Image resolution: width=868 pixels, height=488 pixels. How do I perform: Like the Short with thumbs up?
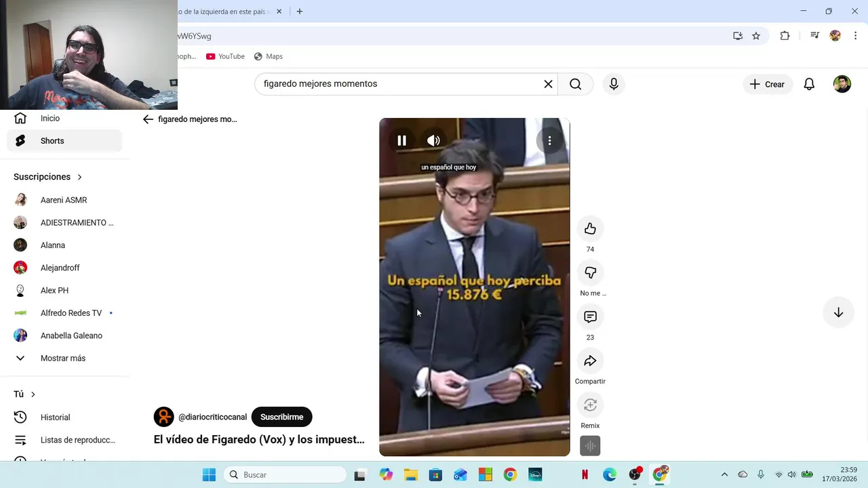coord(590,229)
